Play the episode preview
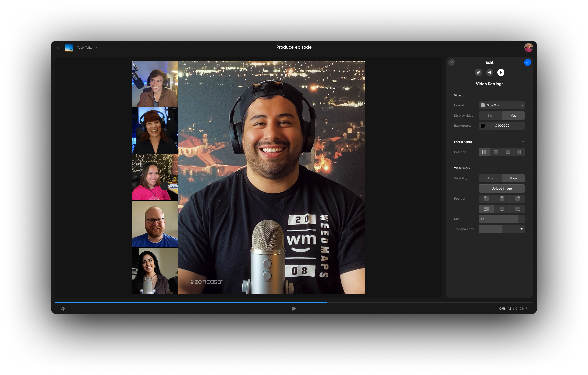This screenshot has height=375, width=588. pyautogui.click(x=294, y=308)
